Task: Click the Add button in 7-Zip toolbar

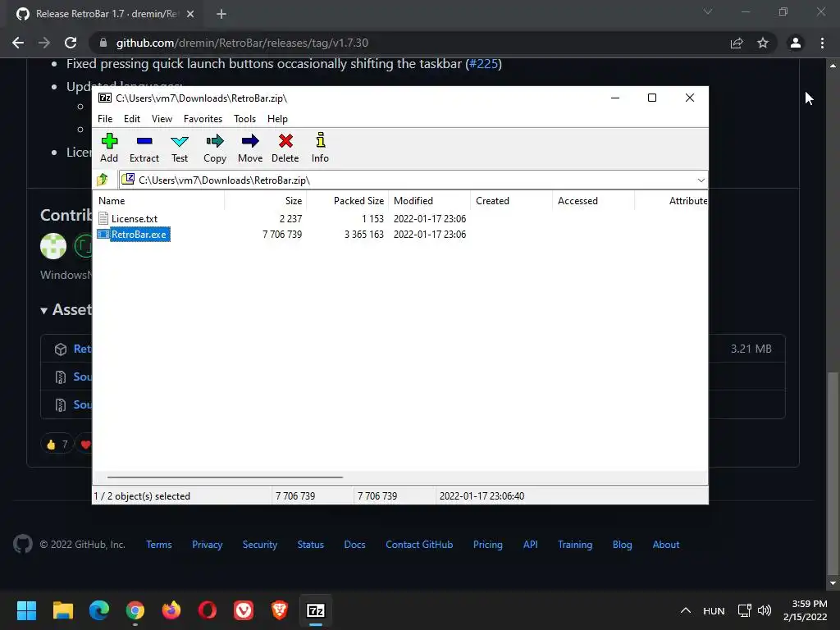Action: (x=109, y=148)
